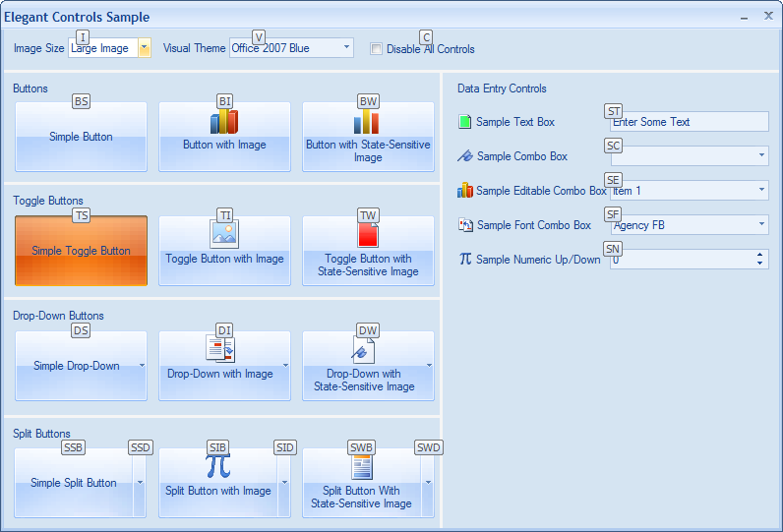The height and width of the screenshot is (532, 783).
Task: Click the Simple Button
Action: [81, 137]
